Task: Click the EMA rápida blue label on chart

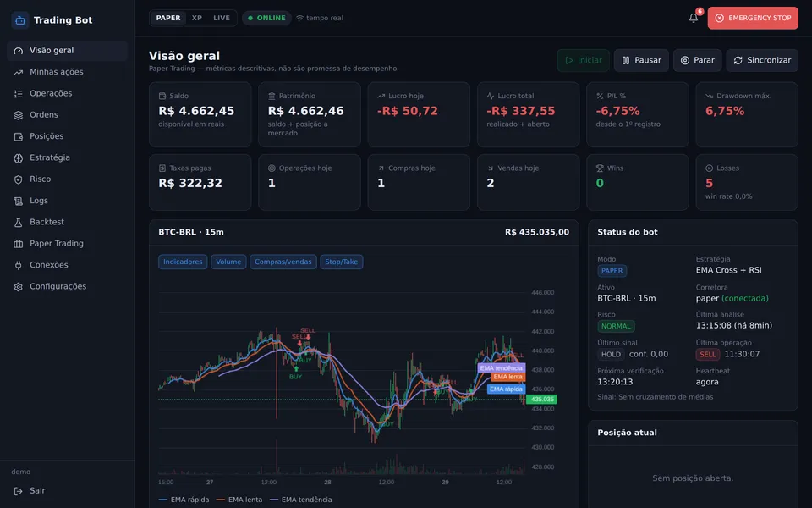Action: (507, 389)
